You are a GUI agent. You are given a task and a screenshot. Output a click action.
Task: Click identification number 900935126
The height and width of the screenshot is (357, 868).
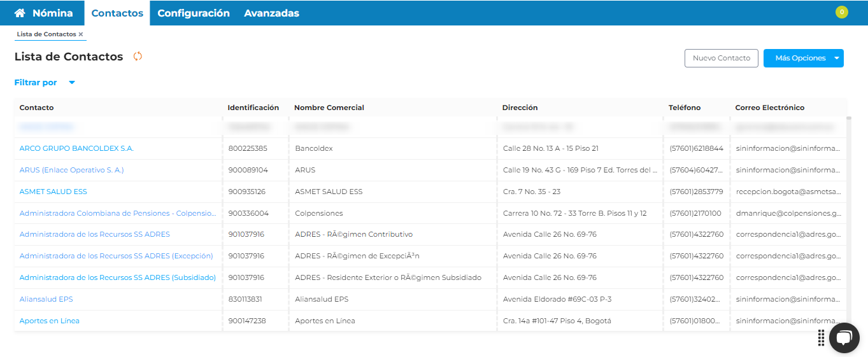point(247,192)
